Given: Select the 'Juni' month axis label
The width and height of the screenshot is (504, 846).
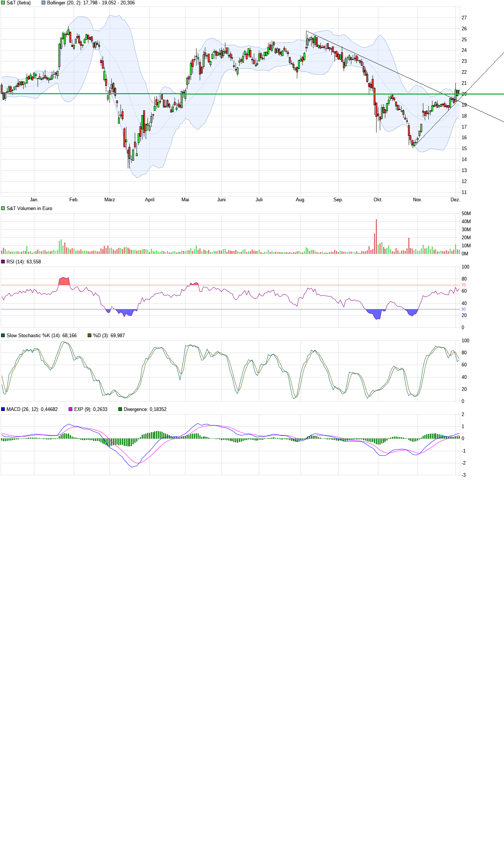Looking at the screenshot, I should tap(221, 200).
